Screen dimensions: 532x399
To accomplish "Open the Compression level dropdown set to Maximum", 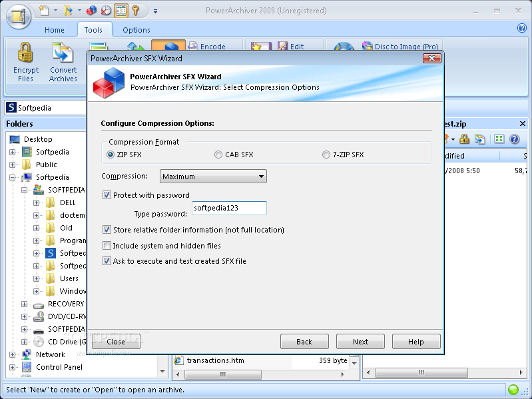I will (x=213, y=177).
